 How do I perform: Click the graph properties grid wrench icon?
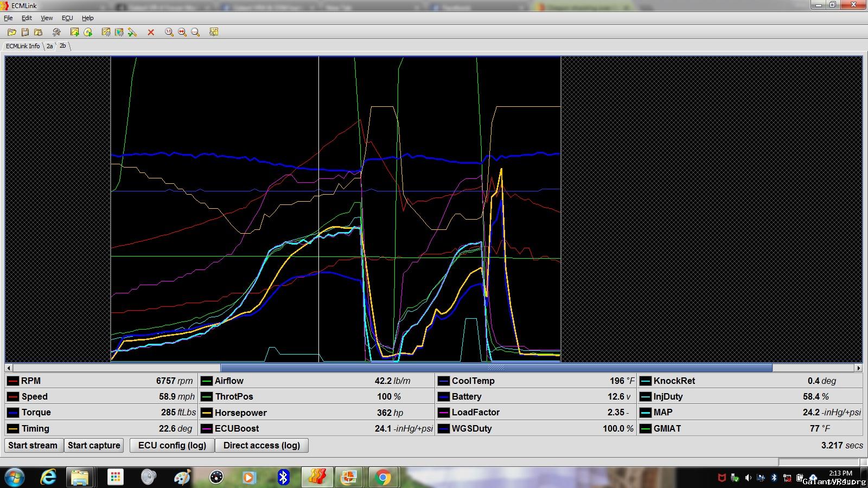click(x=214, y=32)
